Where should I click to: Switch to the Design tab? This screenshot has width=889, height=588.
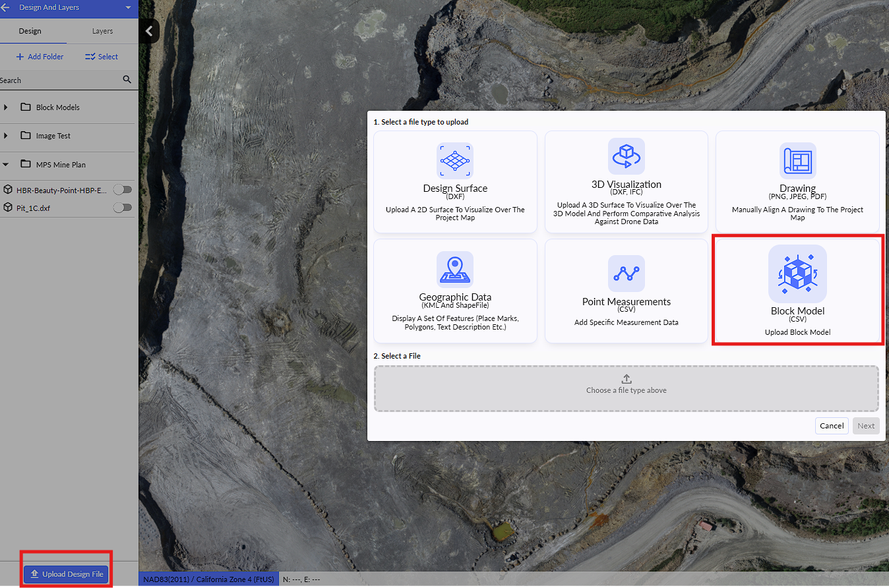[x=30, y=31]
